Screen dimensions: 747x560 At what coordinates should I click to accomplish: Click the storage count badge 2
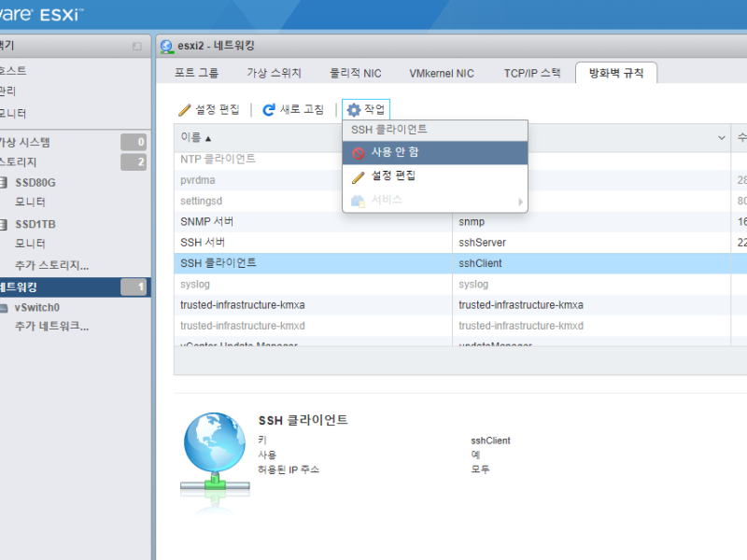coord(134,161)
